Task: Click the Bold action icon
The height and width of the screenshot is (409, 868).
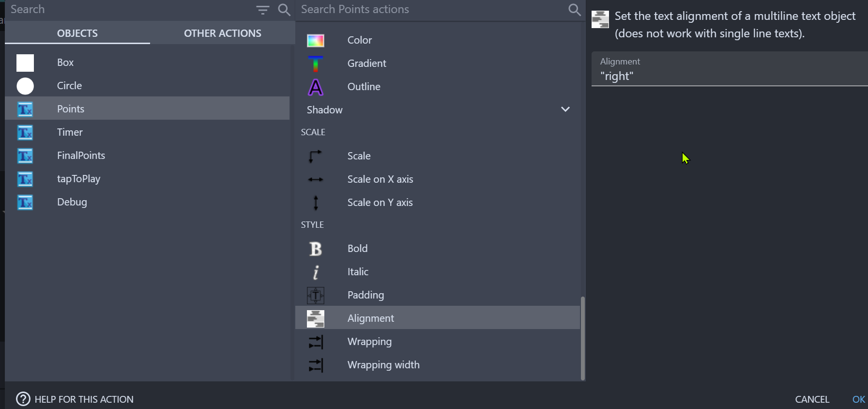Action: click(x=316, y=249)
